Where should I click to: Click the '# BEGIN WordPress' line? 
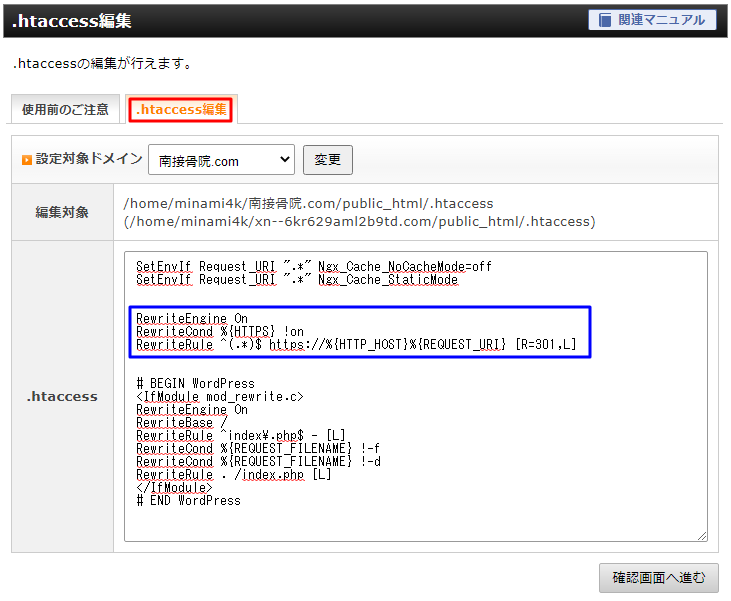pyautogui.click(x=196, y=384)
